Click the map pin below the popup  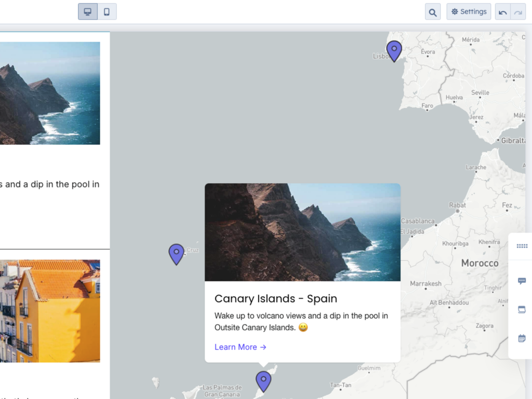pyautogui.click(x=263, y=380)
